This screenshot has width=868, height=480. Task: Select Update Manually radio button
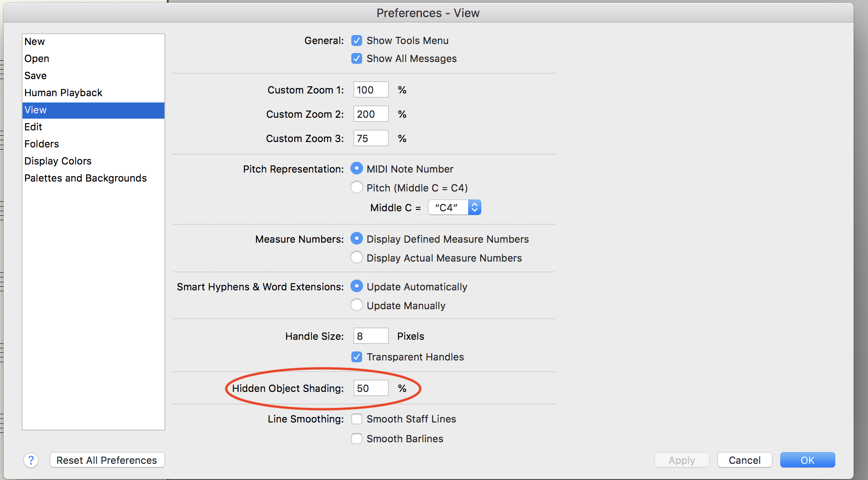point(357,305)
